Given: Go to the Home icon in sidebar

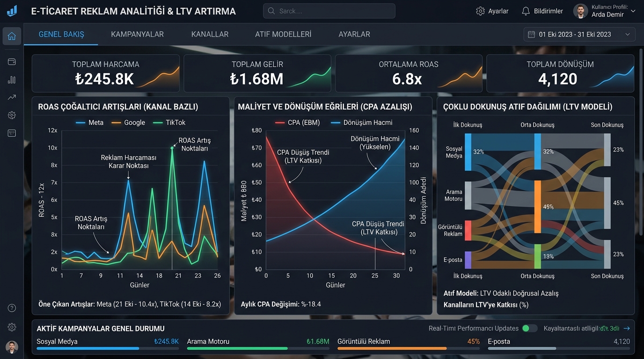Looking at the screenshot, I should 12,36.
